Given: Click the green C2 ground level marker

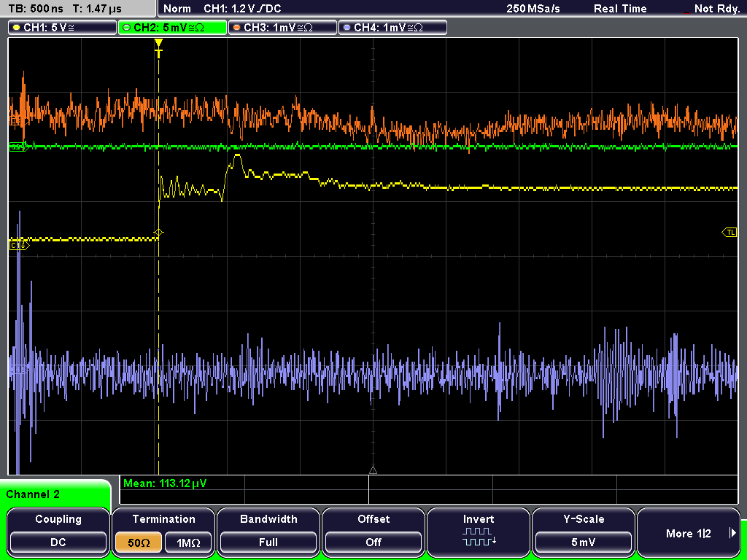Looking at the screenshot, I should coord(18,147).
